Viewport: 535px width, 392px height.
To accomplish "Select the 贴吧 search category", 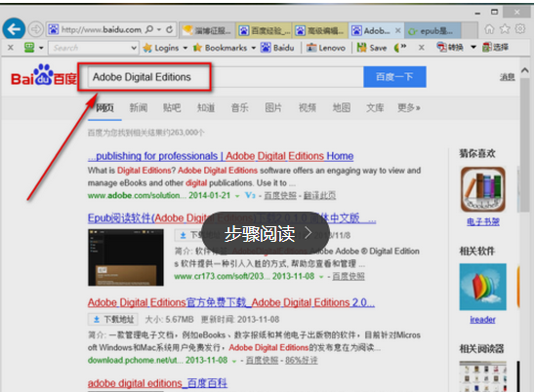I will tap(172, 107).
